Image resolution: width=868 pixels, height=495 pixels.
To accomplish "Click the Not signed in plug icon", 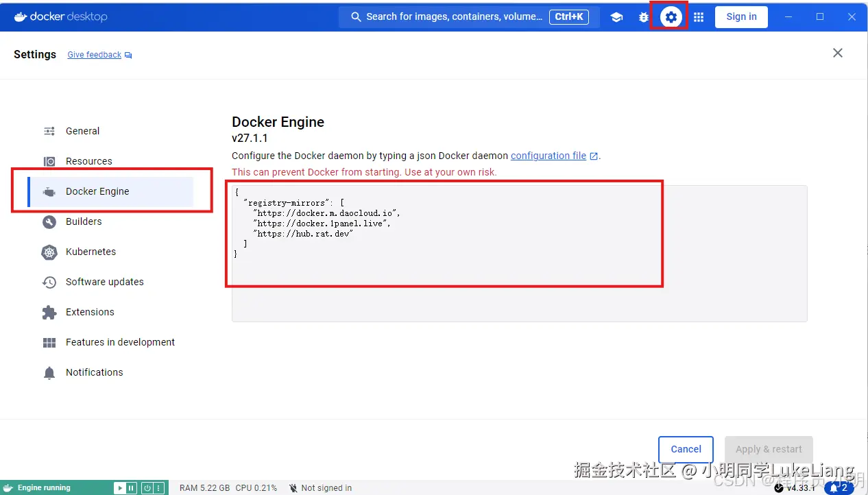I will [x=293, y=488].
